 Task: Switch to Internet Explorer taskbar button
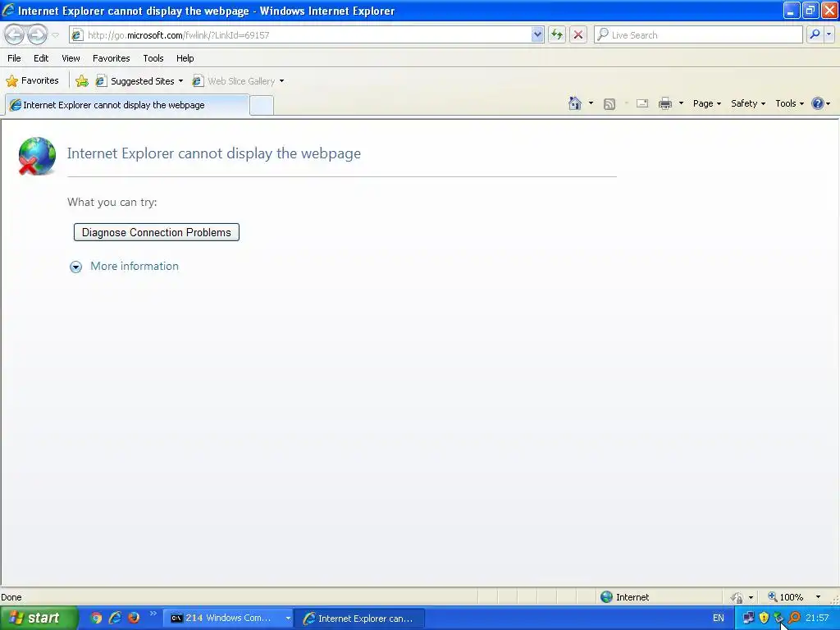(360, 619)
